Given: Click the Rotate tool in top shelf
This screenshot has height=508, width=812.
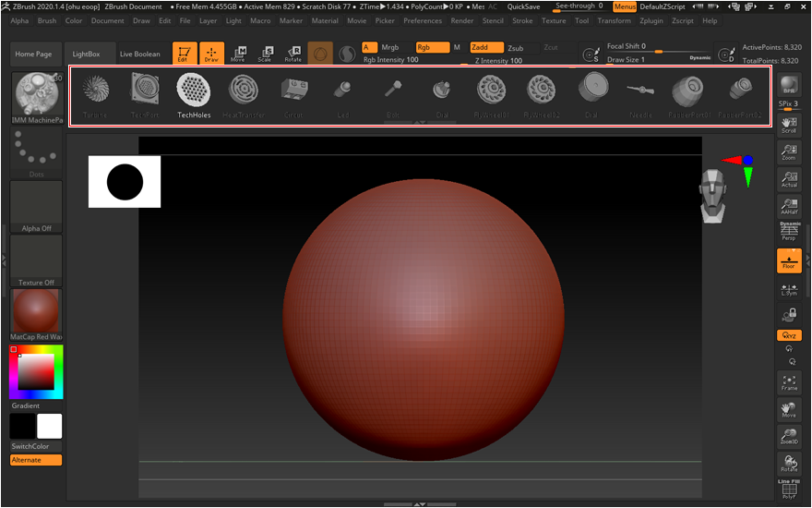Looking at the screenshot, I should click(293, 54).
